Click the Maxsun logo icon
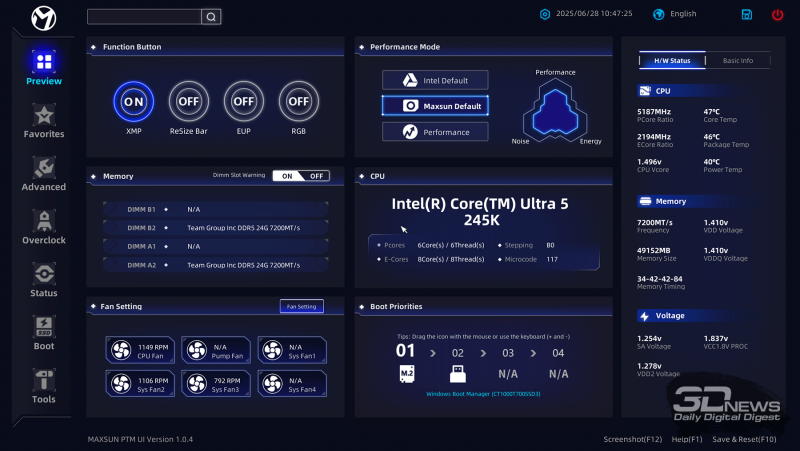This screenshot has width=800, height=451. point(44,18)
